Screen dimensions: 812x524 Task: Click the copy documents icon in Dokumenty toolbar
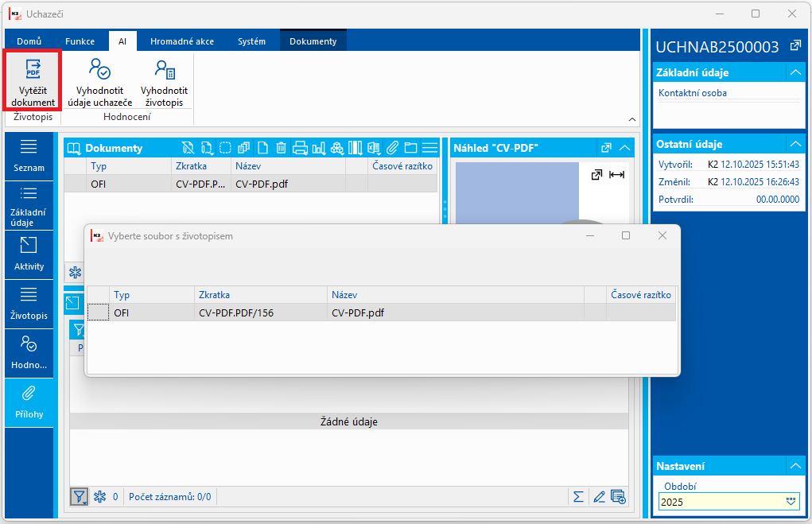(243, 148)
